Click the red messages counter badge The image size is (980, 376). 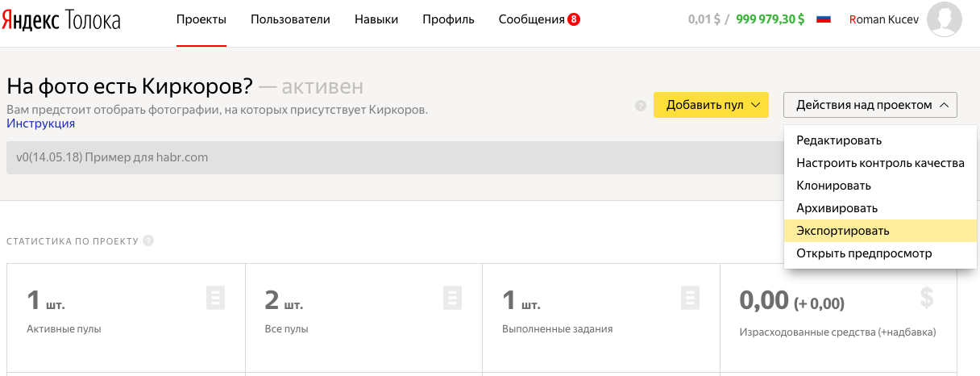(x=574, y=20)
